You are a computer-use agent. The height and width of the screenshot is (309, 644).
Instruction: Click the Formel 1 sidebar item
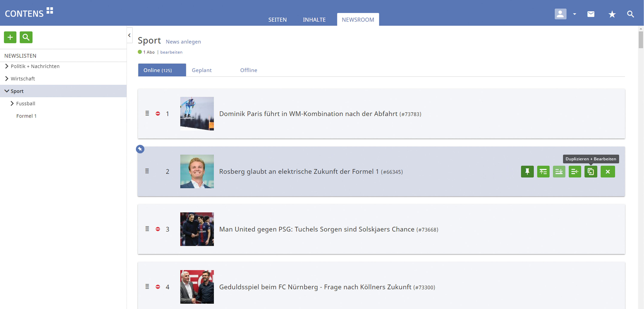click(27, 116)
